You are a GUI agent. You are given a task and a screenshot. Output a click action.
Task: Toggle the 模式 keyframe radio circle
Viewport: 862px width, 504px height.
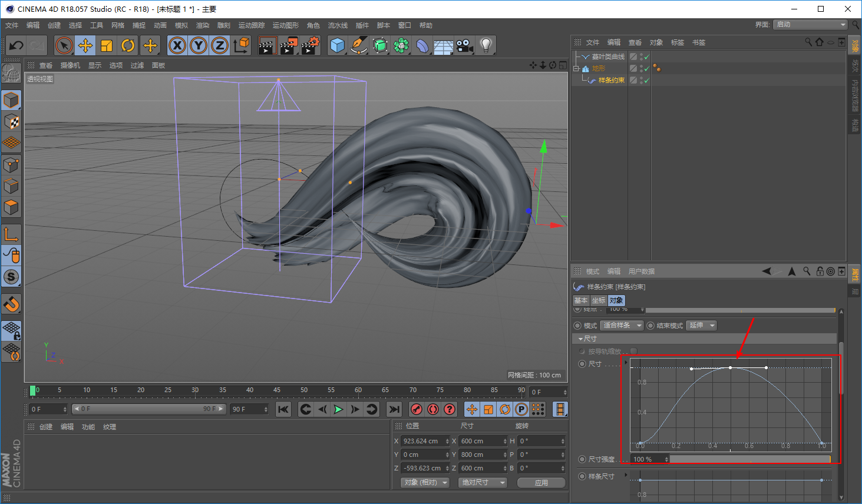point(577,326)
